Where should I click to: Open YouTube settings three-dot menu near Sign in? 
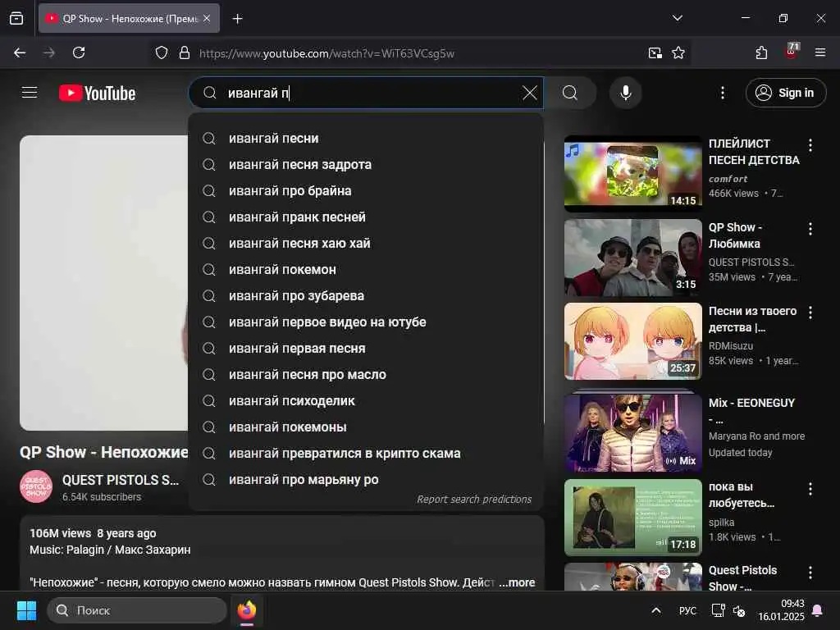(x=722, y=93)
